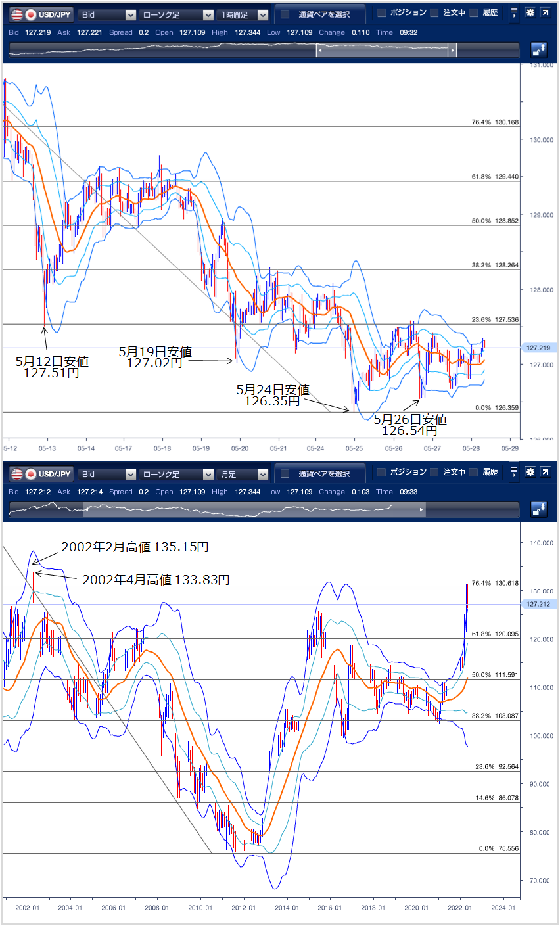
Task: Open the 1時間足 timeframe dropdown
Action: pyautogui.click(x=243, y=14)
